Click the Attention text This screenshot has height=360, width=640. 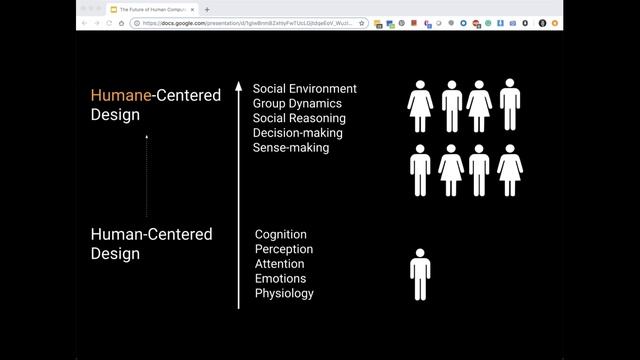coord(280,264)
